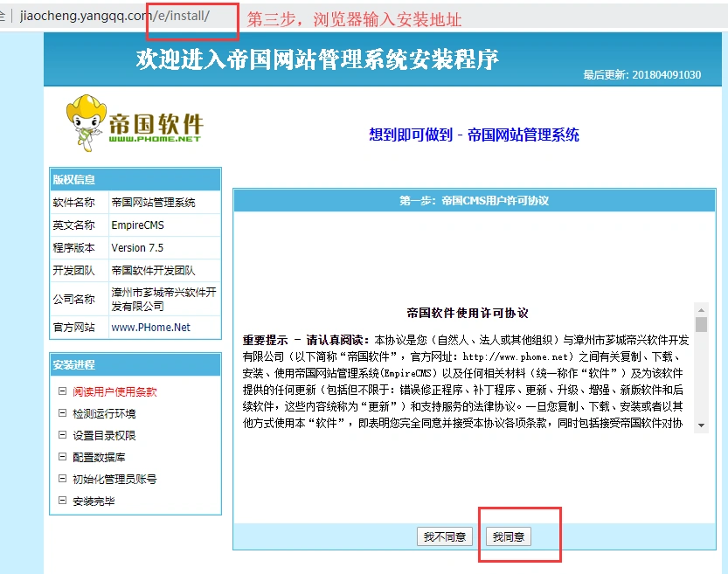Click the 漳州市芗城帝兴软件开发有限公司 company cell
Image resolution: width=728 pixels, height=574 pixels.
click(164, 299)
